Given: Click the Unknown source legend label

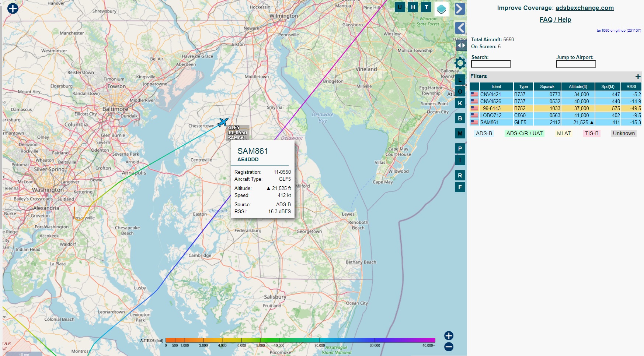Looking at the screenshot, I should 624,133.
